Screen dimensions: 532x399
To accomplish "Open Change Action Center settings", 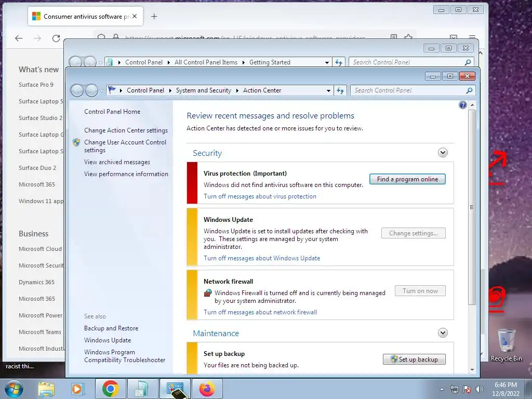I will click(x=126, y=130).
